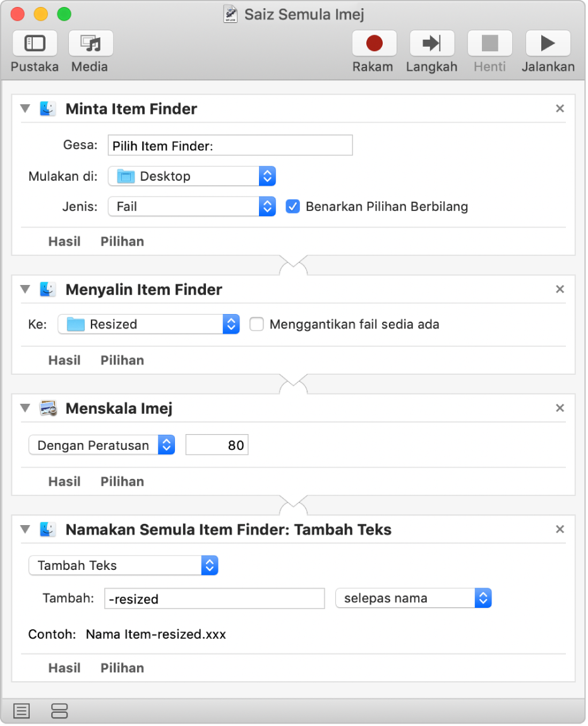Open the Dengan Peratusan dropdown
Image resolution: width=588 pixels, height=726 pixels.
pyautogui.click(x=102, y=445)
